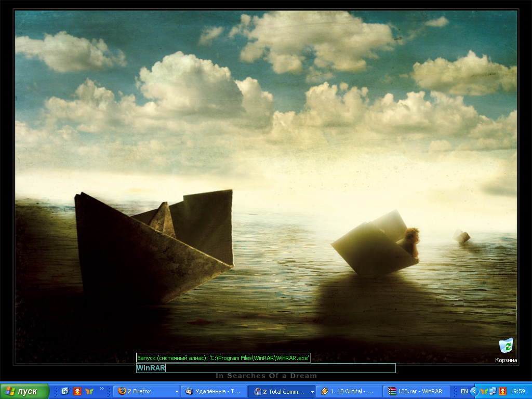Expand the quick launch overflow chevron
Screen dimensions: 532x399
pyautogui.click(x=102, y=388)
